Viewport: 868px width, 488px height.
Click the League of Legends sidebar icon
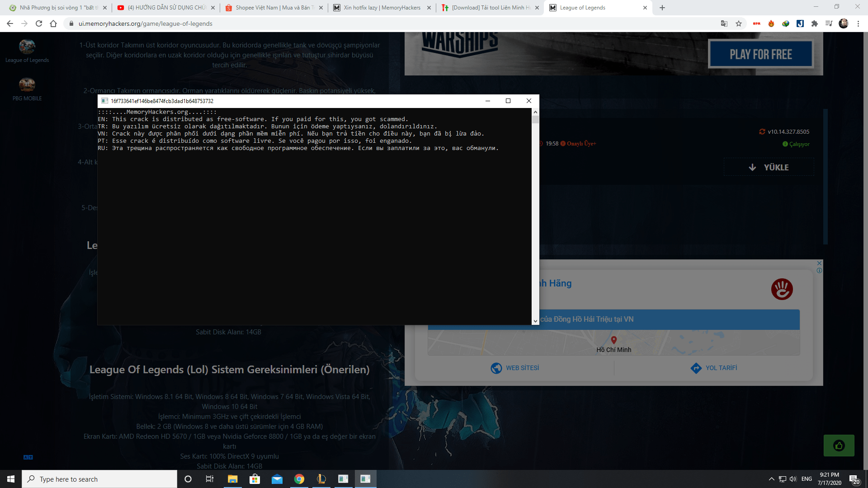click(x=27, y=51)
